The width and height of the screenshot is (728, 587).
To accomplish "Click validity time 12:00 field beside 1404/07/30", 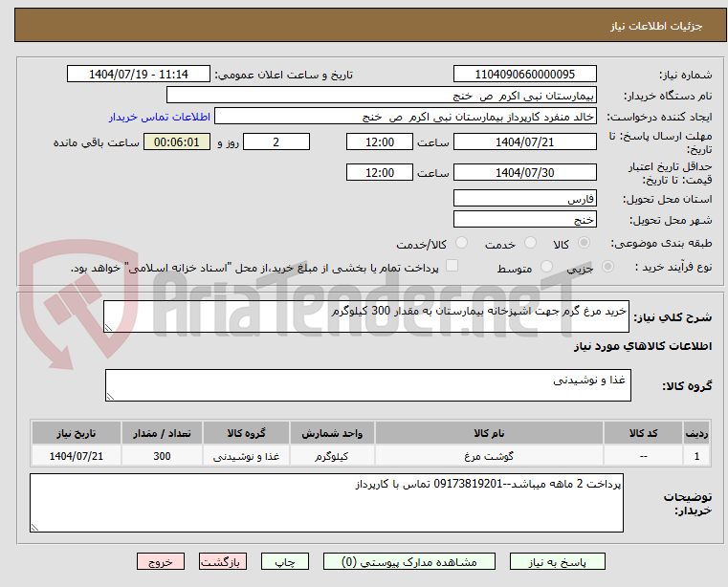I will (380, 172).
